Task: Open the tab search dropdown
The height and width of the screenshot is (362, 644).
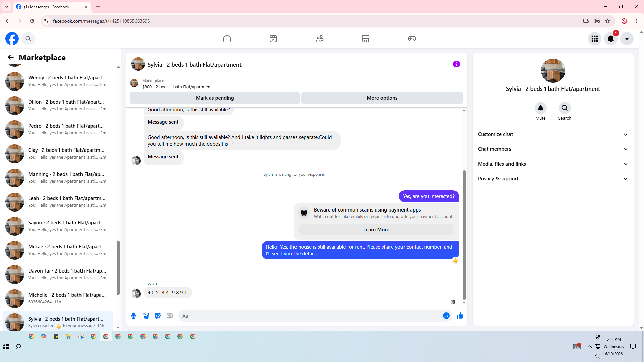Action: (x=7, y=7)
